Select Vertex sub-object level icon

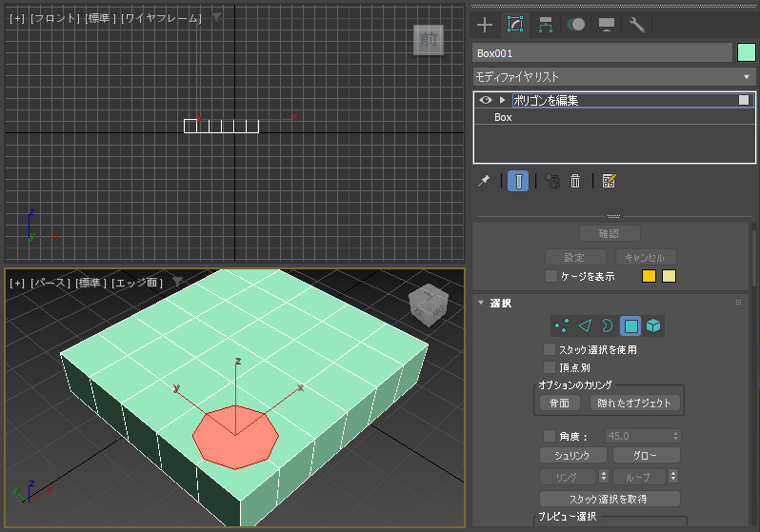click(562, 325)
